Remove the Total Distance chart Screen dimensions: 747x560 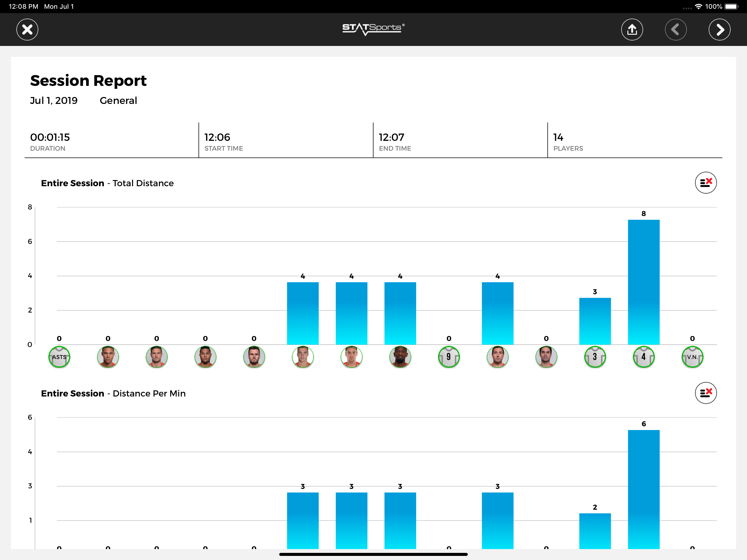pos(705,183)
